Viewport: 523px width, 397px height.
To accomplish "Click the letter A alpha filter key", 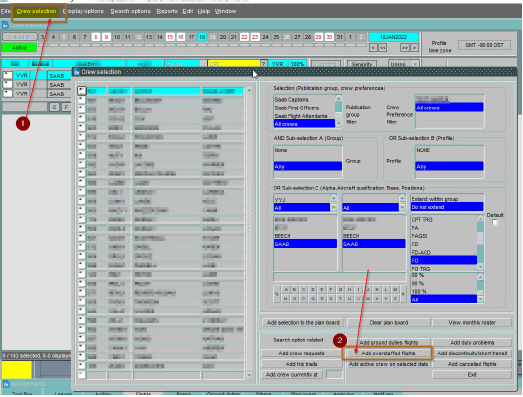I will pyautogui.click(x=286, y=290).
